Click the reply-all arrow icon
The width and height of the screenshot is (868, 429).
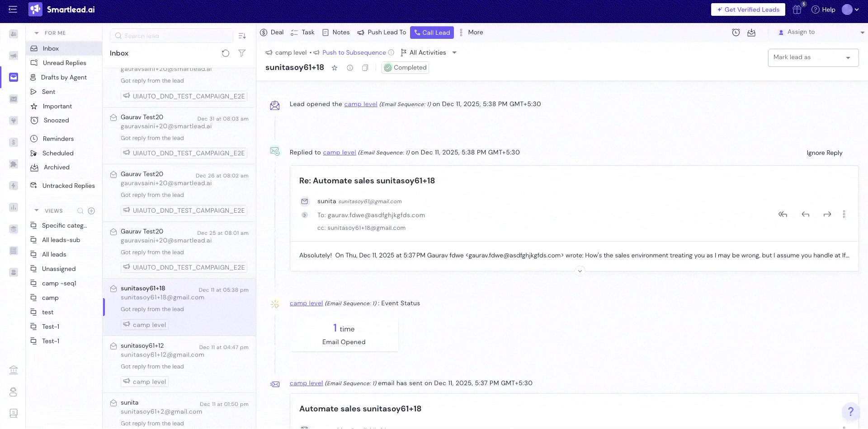click(x=783, y=214)
